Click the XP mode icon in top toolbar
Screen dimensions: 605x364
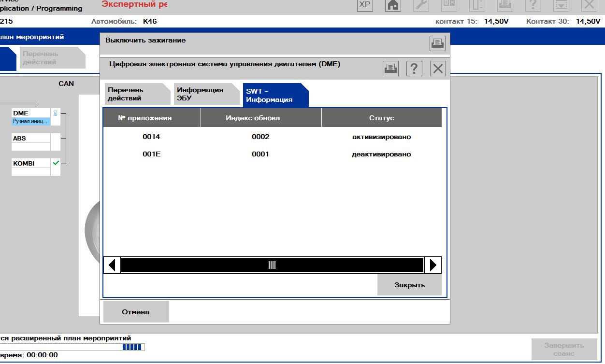[365, 4]
